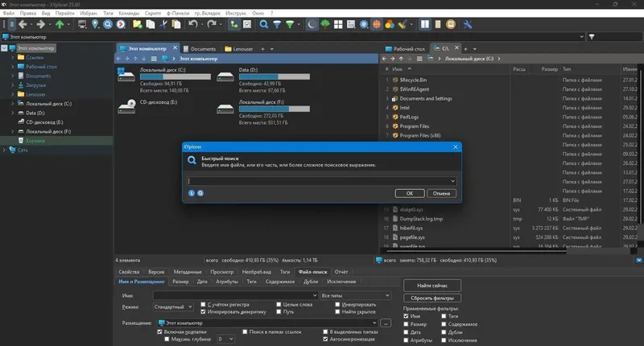Click Сбросить фильтры button

point(432,298)
